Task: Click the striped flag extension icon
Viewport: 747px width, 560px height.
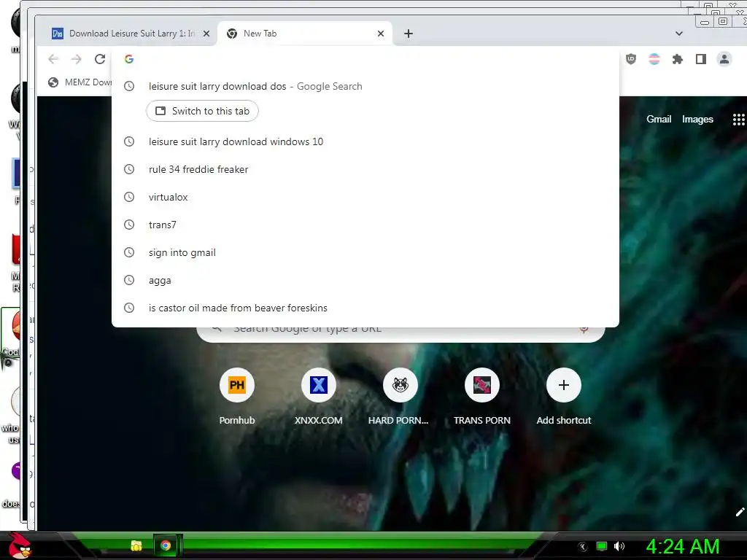Action: [654, 59]
